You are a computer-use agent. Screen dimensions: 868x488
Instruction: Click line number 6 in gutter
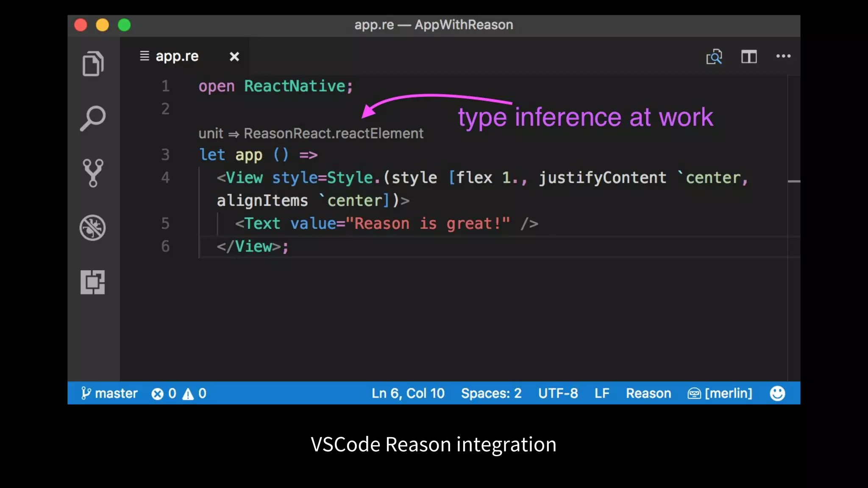point(165,246)
